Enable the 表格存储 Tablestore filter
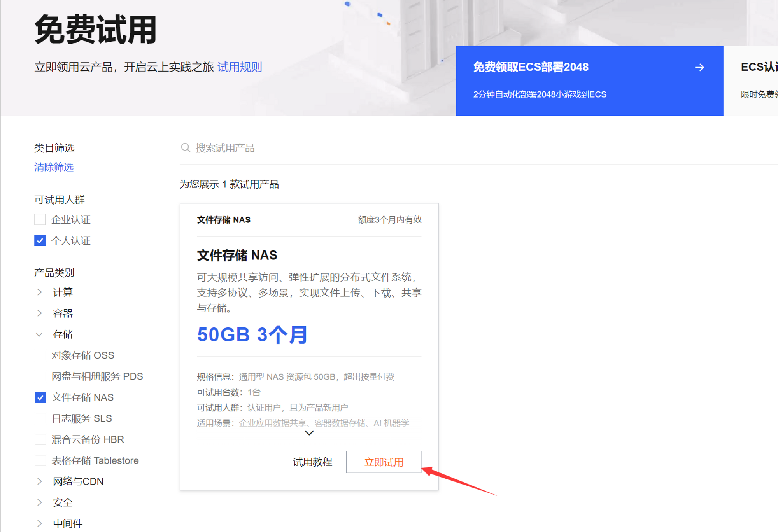The image size is (778, 532). tap(40, 460)
